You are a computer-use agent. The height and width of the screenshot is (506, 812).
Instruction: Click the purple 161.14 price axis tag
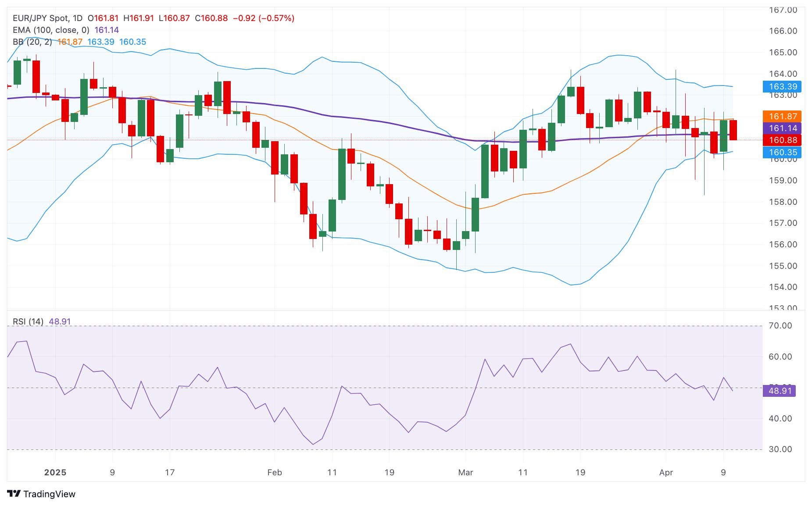click(x=782, y=128)
